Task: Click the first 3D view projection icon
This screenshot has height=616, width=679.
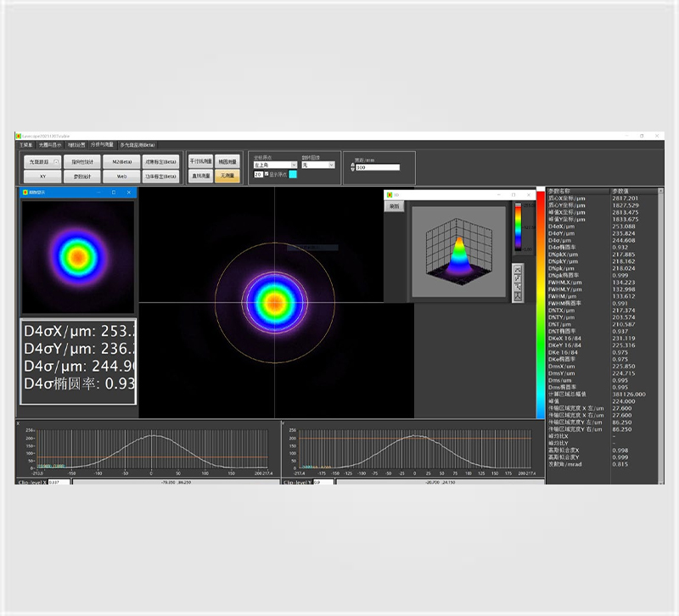Action: tap(518, 269)
